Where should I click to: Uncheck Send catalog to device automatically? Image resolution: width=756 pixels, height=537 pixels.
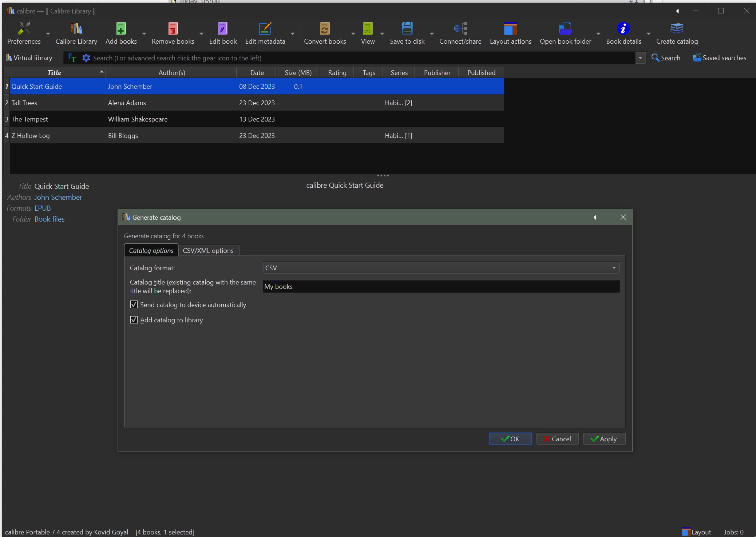[134, 305]
